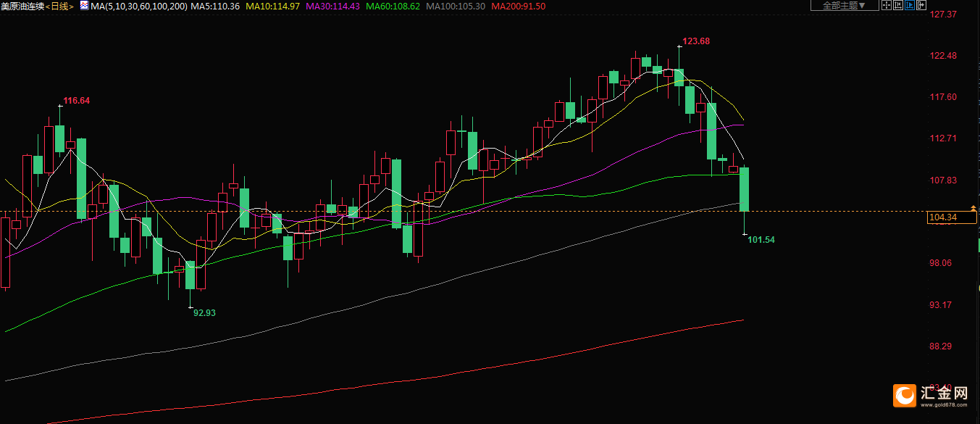980x424 pixels.
Task: Click the 117.60 price axis label
Action: pyautogui.click(x=943, y=97)
